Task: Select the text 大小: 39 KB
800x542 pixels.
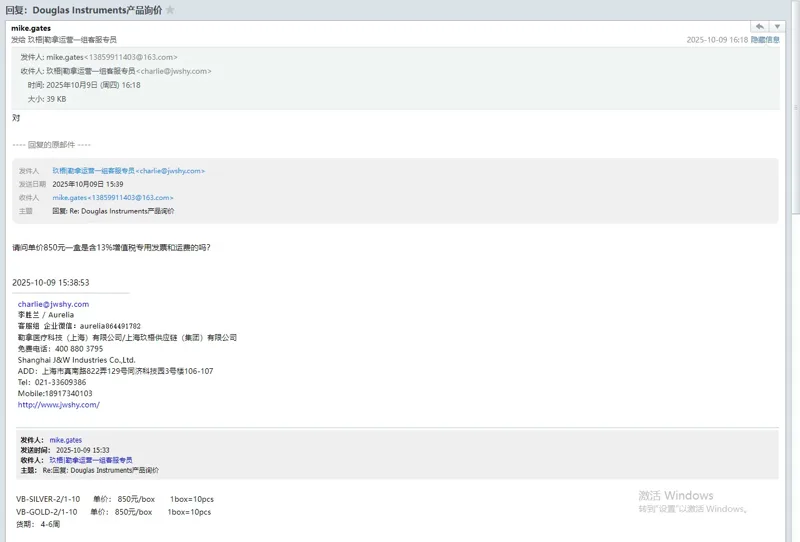Action: pos(47,99)
